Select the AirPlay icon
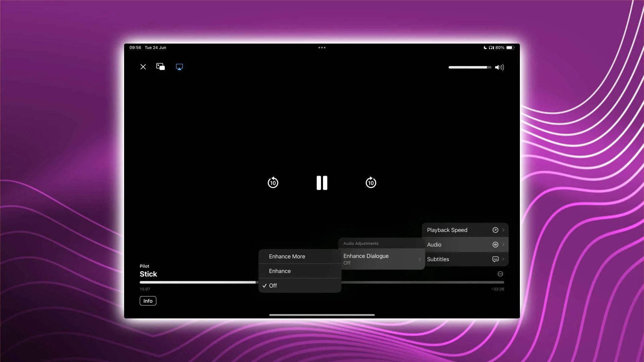This screenshot has height=362, width=644. (179, 67)
